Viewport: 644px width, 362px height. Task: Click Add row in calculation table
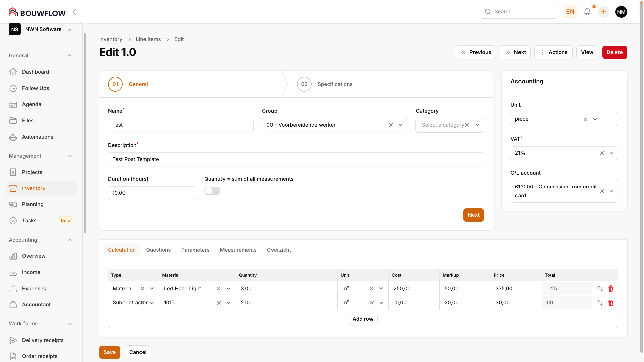(x=363, y=319)
